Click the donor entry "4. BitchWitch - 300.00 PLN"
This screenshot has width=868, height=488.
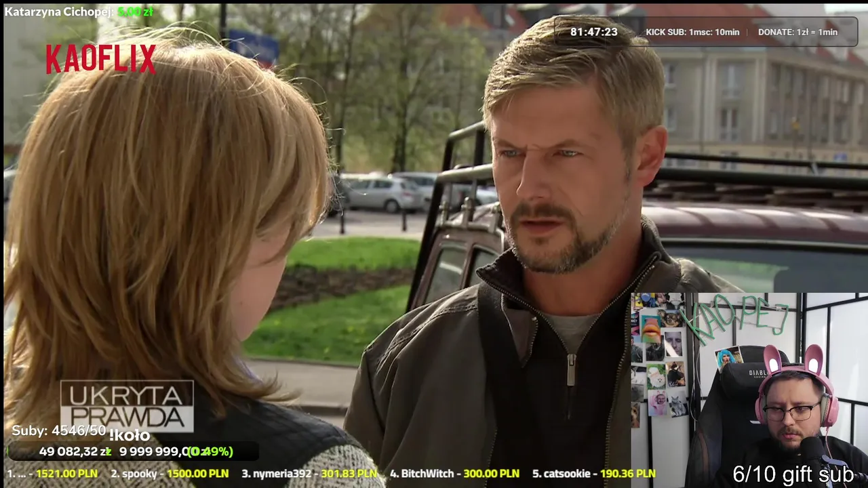click(x=454, y=474)
